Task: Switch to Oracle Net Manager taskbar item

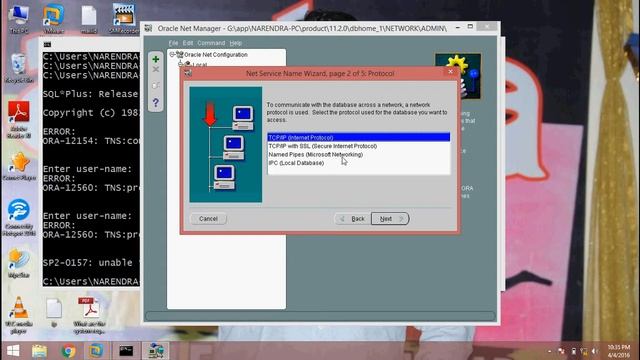Action: click(156, 351)
